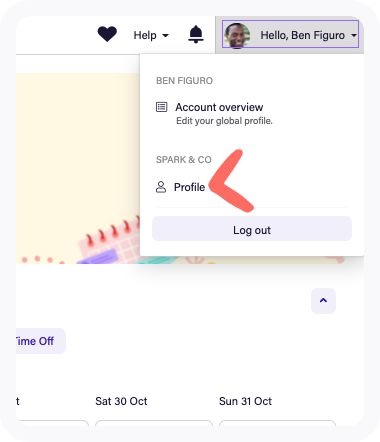This screenshot has height=442, width=380.
Task: Select Profile under Spark & Co
Action: 189,187
